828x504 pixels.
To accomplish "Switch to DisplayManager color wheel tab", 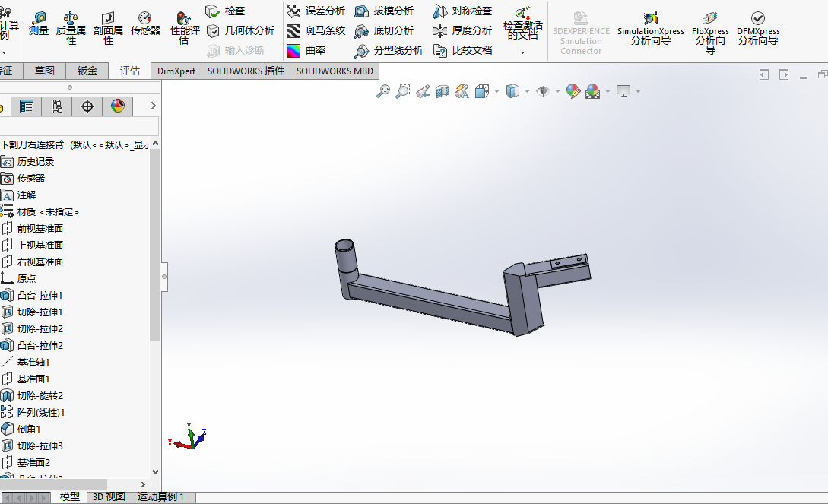I will coord(118,106).
